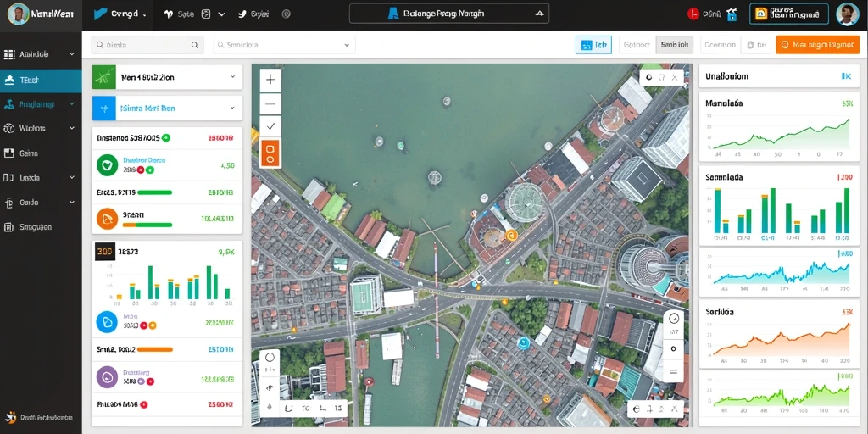Click the green progress bar in E825 row
The height and width of the screenshot is (434, 868).
coord(154,192)
